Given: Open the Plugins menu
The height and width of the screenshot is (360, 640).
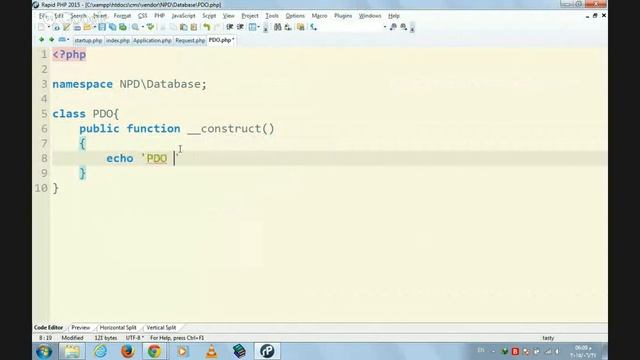Looking at the screenshot, I should pos(343,16).
